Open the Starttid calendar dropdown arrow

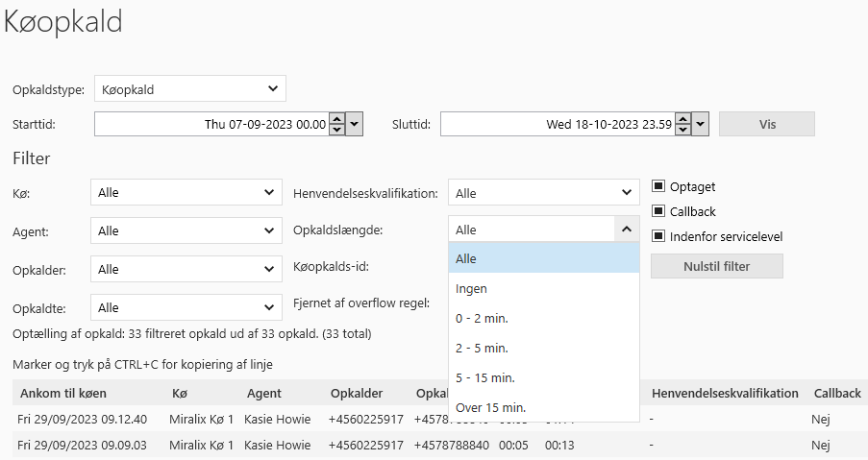click(355, 124)
